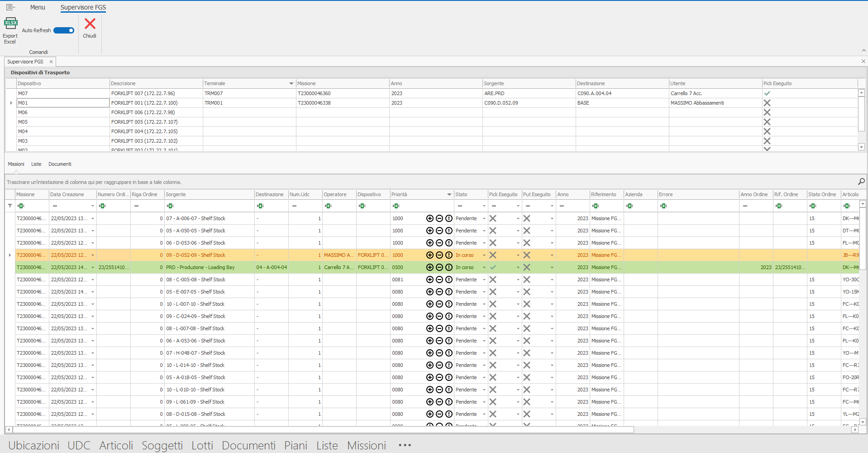
Task: Open the Supervisore FGS ribbon tab
Action: coord(83,7)
